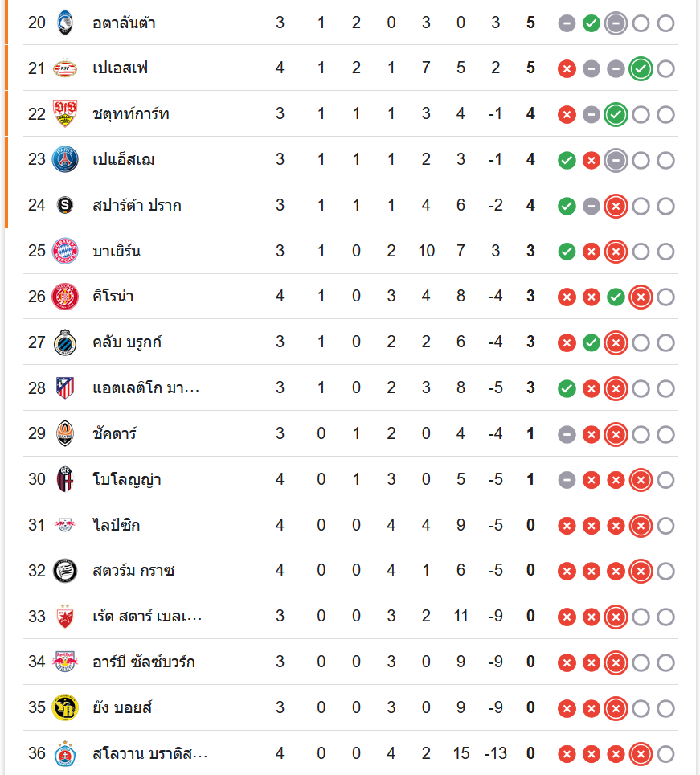Image resolution: width=700 pixels, height=775 pixels.
Task: Click Stuttgart's highlighted green win form indicator
Action: (616, 115)
